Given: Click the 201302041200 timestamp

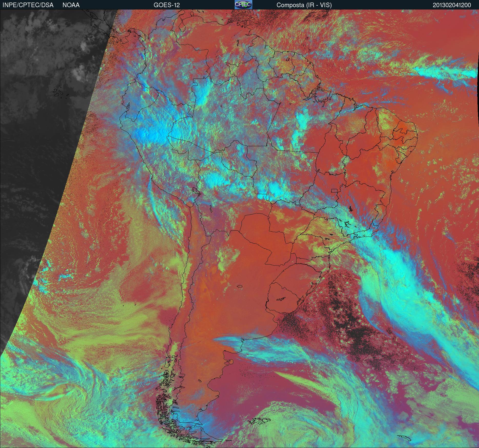Looking at the screenshot, I should [452, 5].
